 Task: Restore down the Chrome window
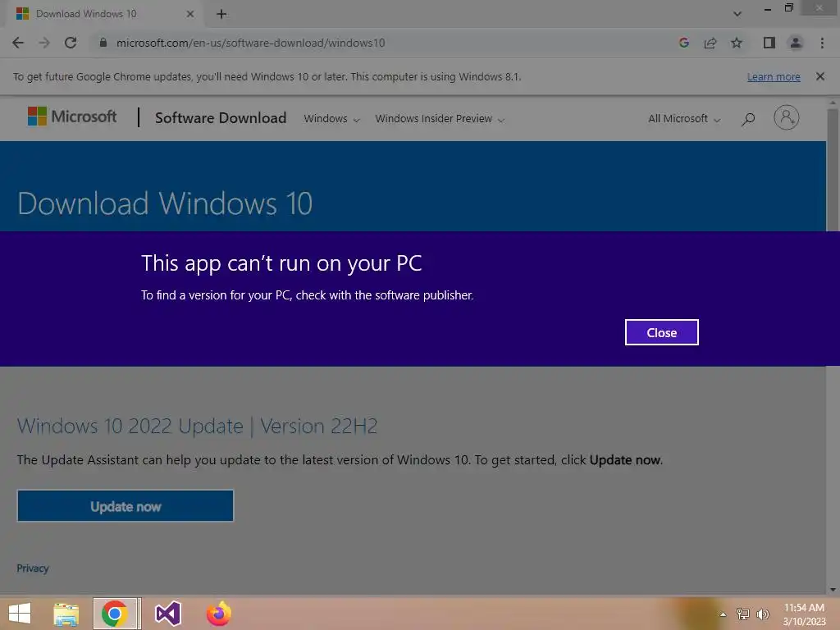point(788,8)
